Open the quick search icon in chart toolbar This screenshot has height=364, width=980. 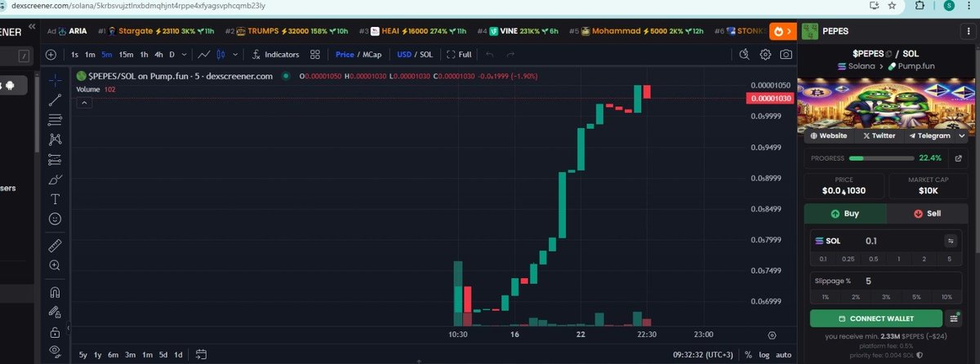(744, 55)
